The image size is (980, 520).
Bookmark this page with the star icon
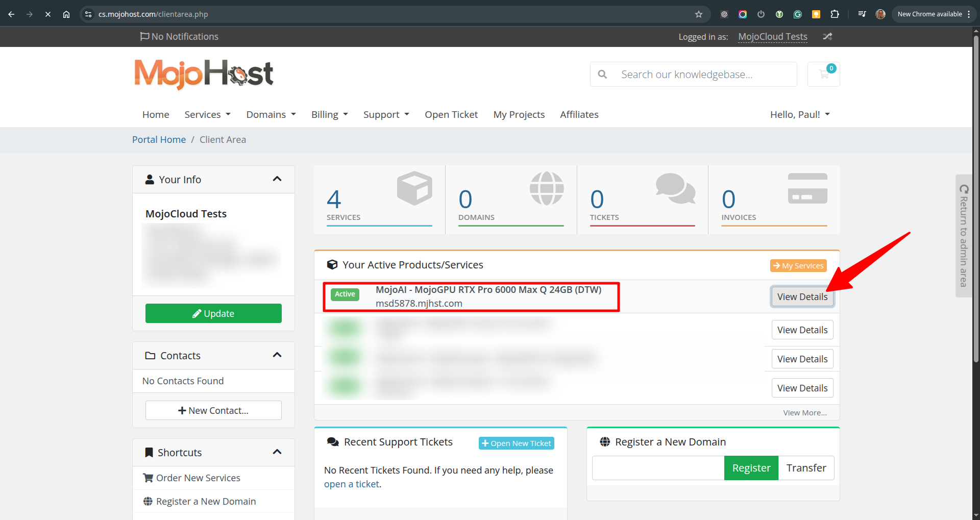(x=699, y=14)
